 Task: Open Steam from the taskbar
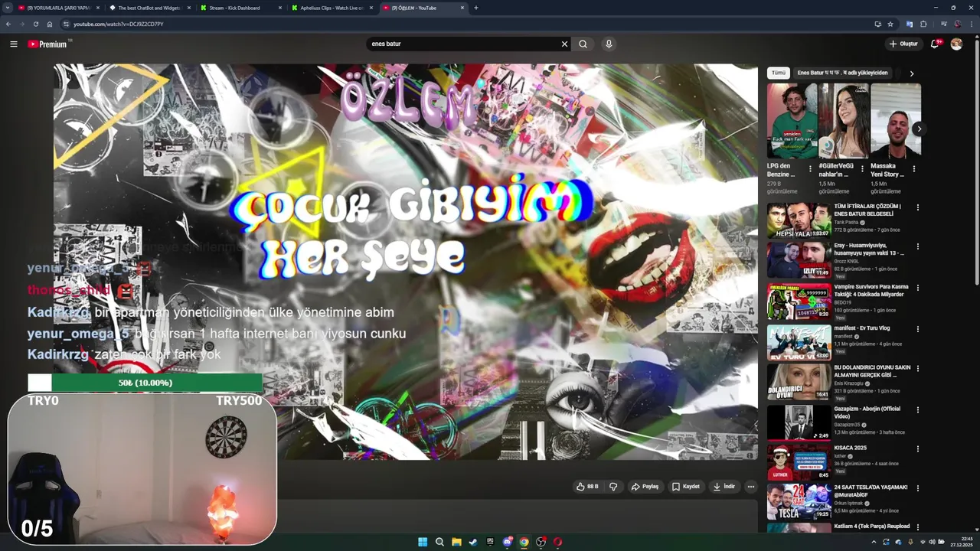(x=473, y=542)
